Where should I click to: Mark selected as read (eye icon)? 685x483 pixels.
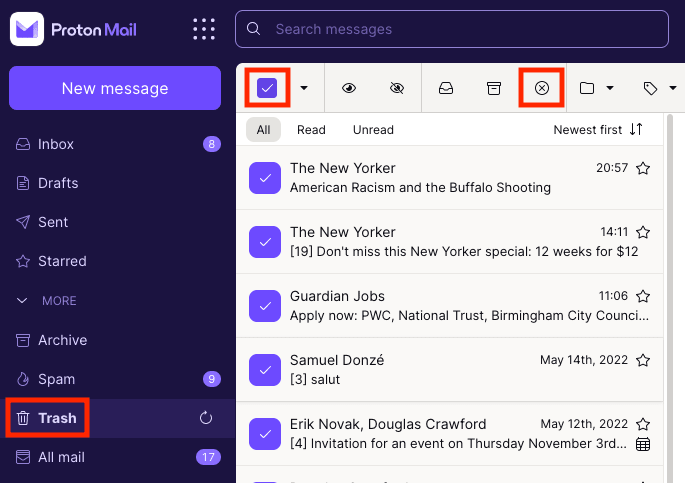point(349,88)
